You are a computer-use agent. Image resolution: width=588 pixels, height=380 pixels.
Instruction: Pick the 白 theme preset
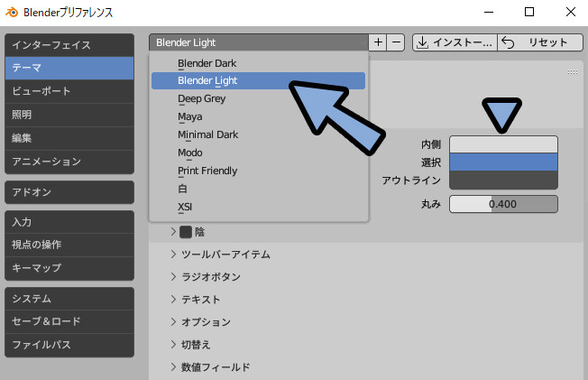point(258,189)
